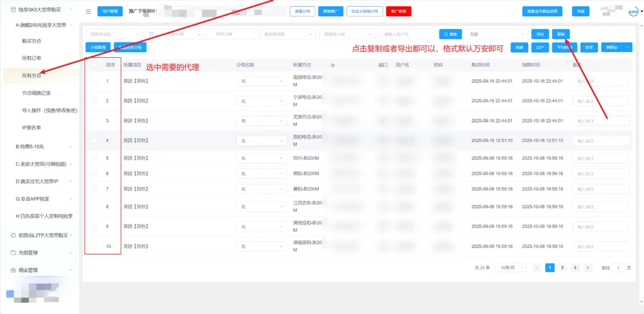Collapse the A:旗舰200兆独享大宽带 section

click(44, 25)
